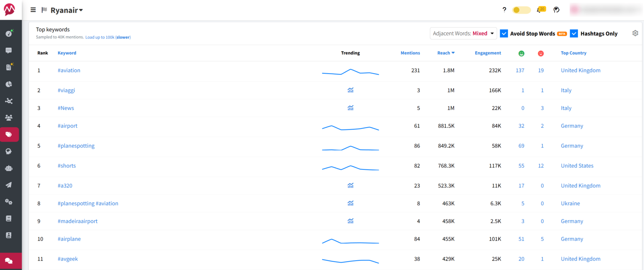644x270 pixels.
Task: Open the #airplane keyword
Action: click(x=69, y=239)
